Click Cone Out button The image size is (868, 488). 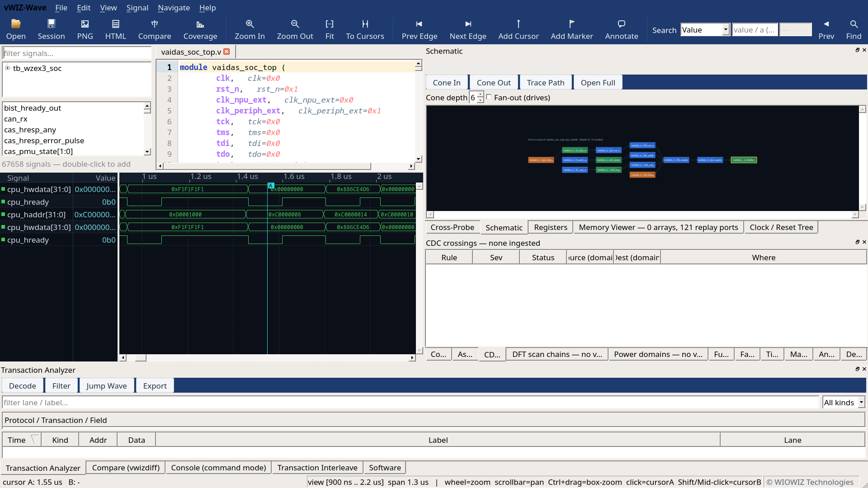click(494, 82)
